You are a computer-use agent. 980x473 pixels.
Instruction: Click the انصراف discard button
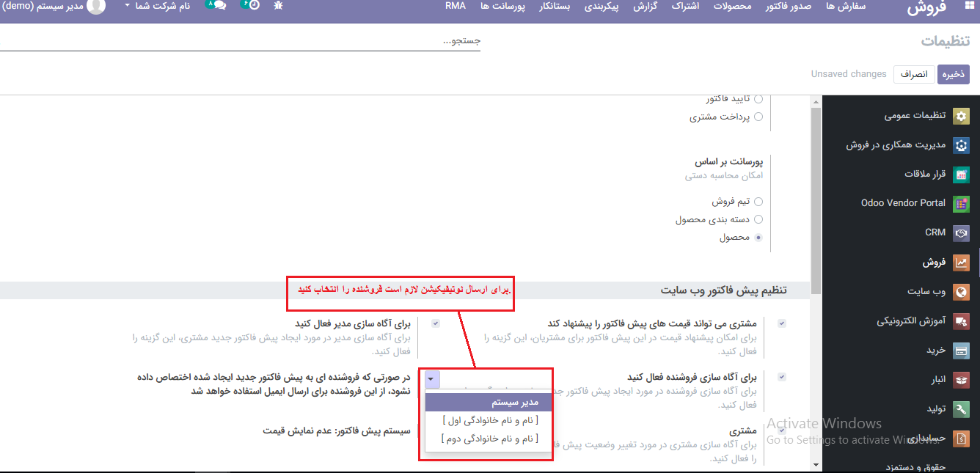(914, 74)
